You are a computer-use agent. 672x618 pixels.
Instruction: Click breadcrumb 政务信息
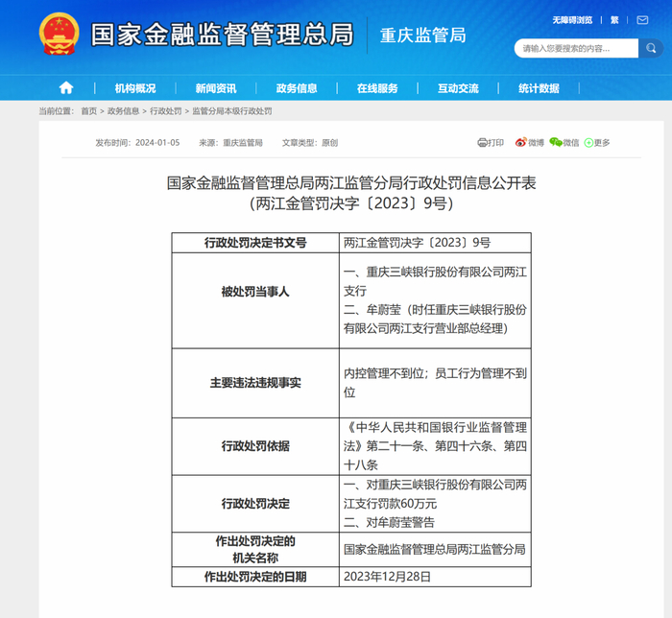point(123,111)
